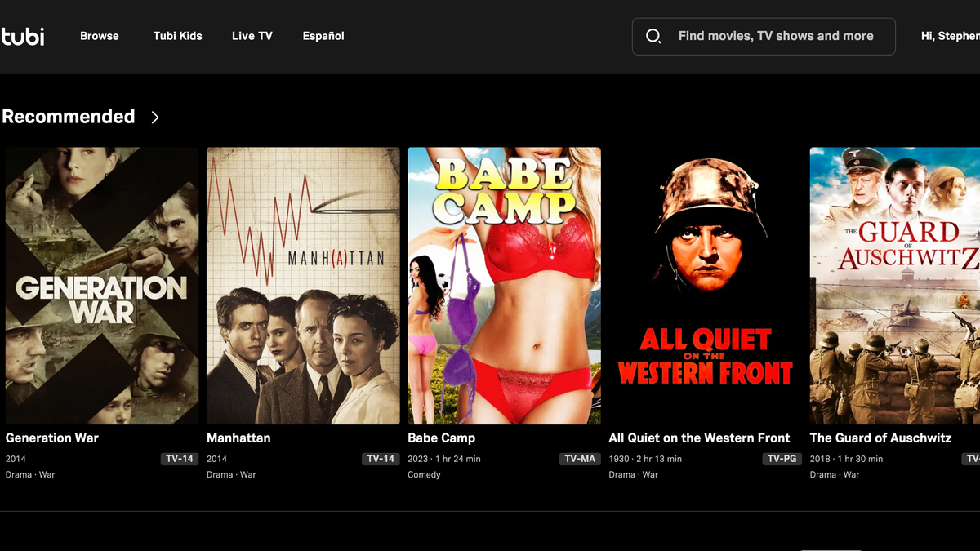Click the Manhattan title text link

[x=238, y=438]
